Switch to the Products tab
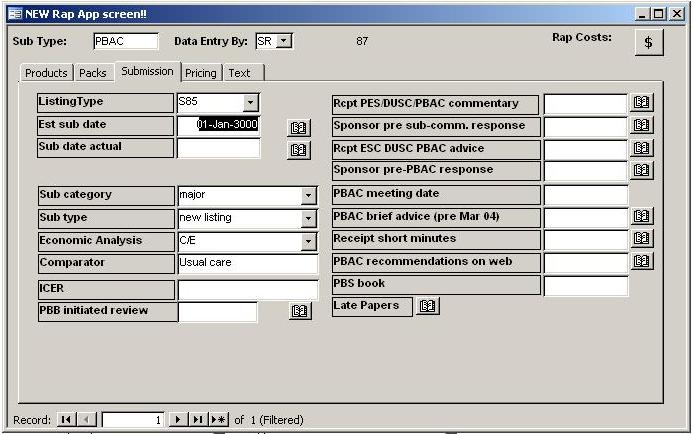694x434 pixels. (x=46, y=73)
